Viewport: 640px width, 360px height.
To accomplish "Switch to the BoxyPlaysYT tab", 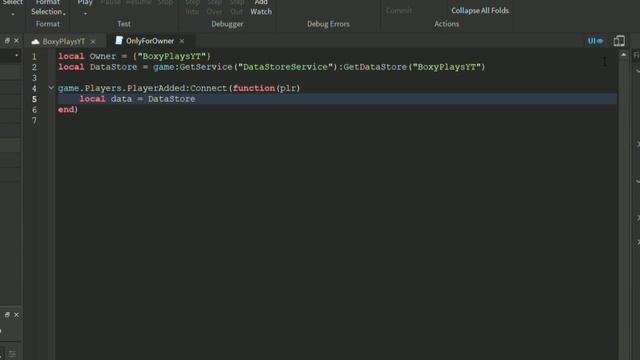I will pos(64,42).
